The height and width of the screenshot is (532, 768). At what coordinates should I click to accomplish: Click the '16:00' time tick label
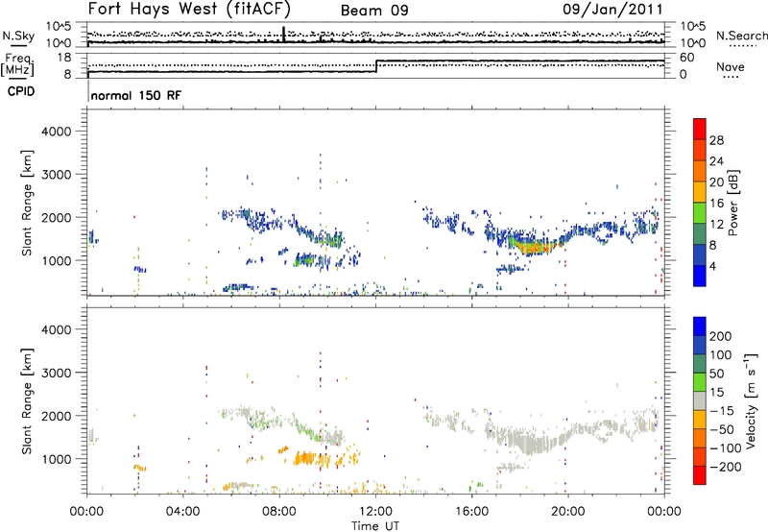(471, 512)
